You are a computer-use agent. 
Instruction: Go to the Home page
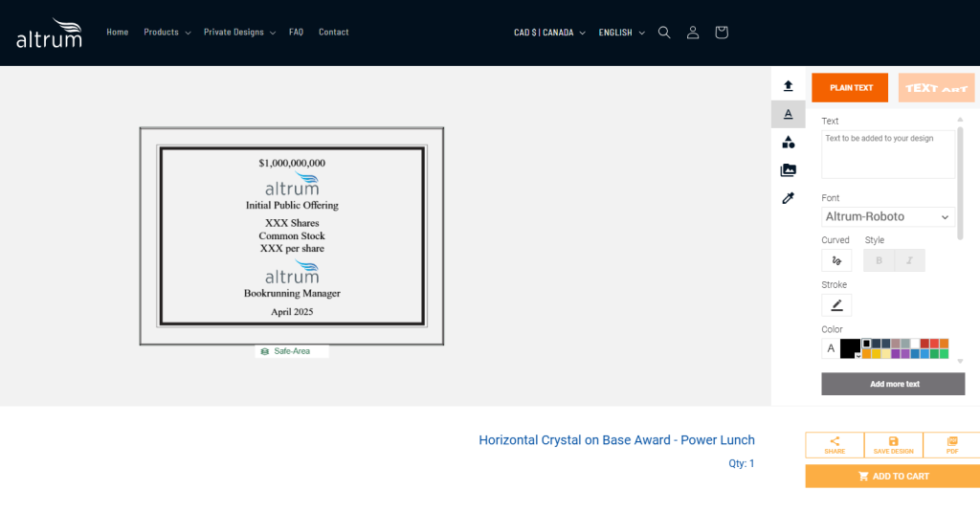(118, 32)
